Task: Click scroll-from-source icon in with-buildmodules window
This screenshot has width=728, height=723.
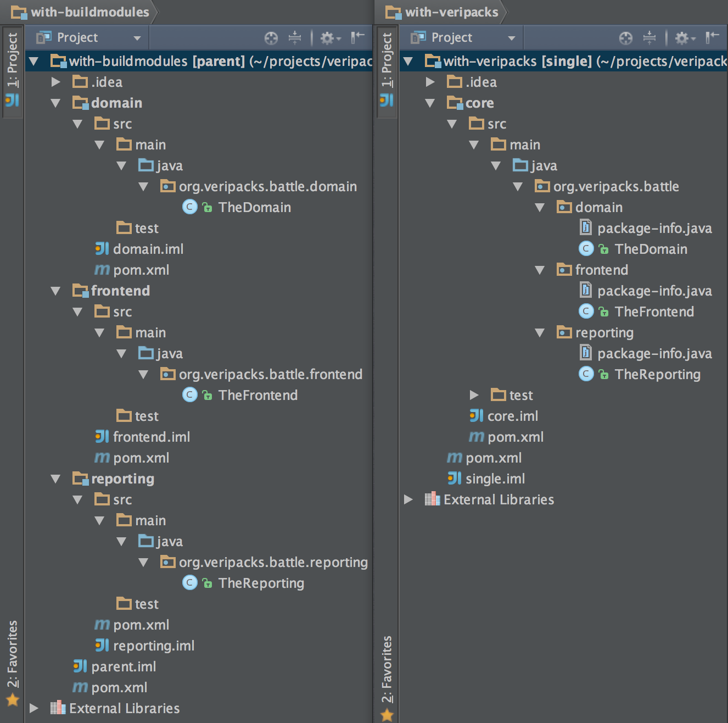Action: coord(271,37)
